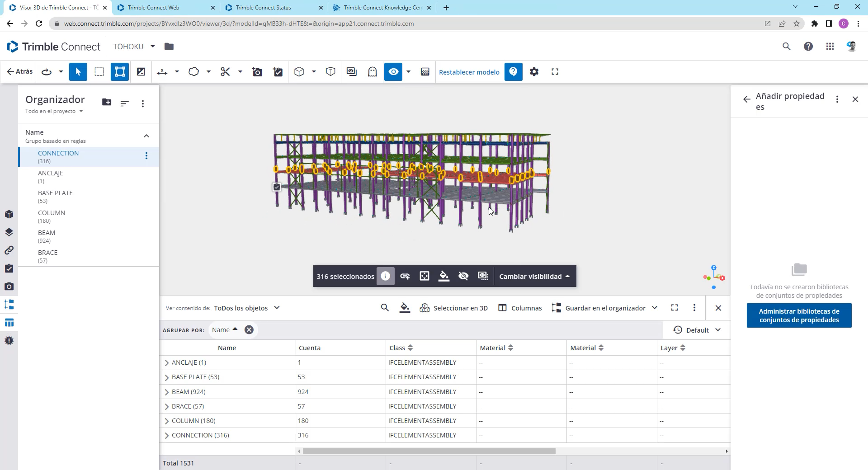Open measure tool dropdown arrow
This screenshot has width=868, height=470.
click(x=177, y=72)
